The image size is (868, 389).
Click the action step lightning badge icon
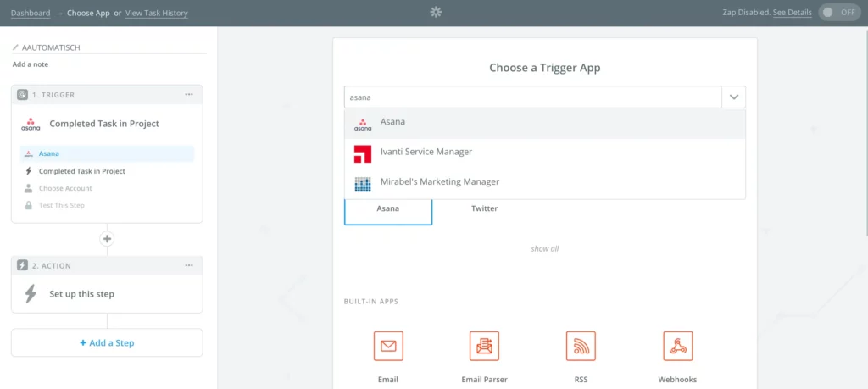[22, 265]
